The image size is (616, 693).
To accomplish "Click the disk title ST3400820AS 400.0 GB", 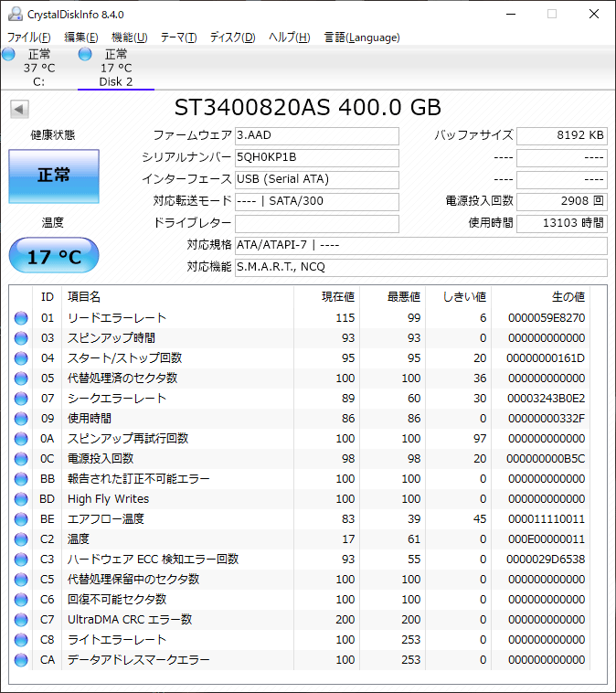I will click(308, 107).
